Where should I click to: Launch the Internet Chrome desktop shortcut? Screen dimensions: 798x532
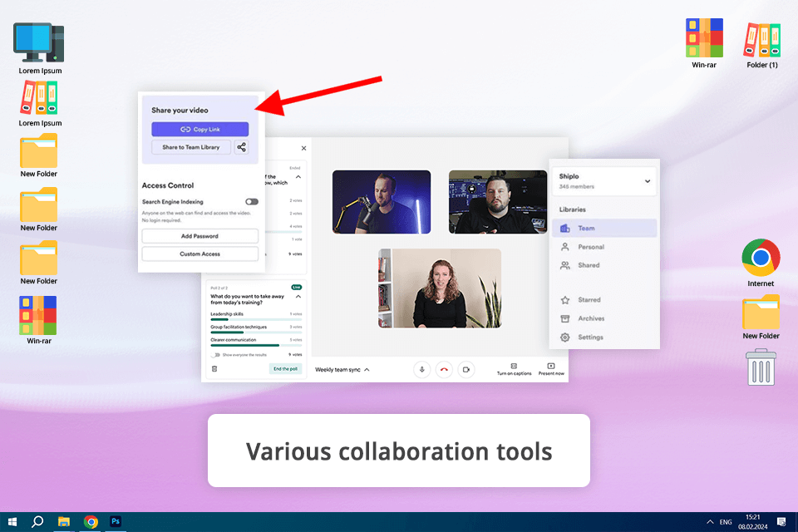point(761,263)
